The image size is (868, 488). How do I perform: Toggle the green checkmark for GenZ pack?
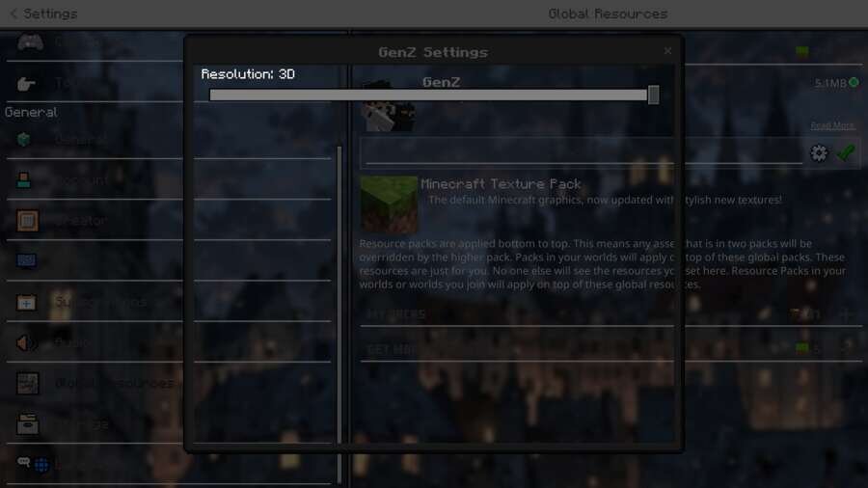pos(845,152)
